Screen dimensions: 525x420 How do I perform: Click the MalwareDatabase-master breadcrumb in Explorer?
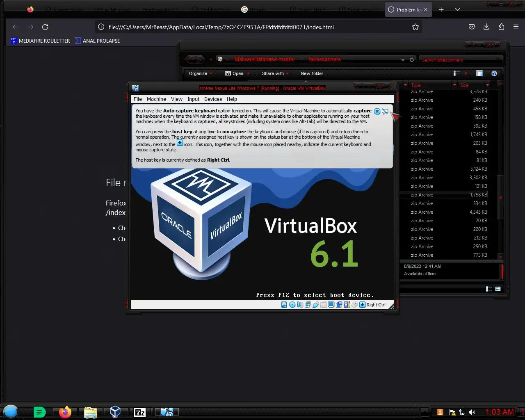click(x=265, y=59)
